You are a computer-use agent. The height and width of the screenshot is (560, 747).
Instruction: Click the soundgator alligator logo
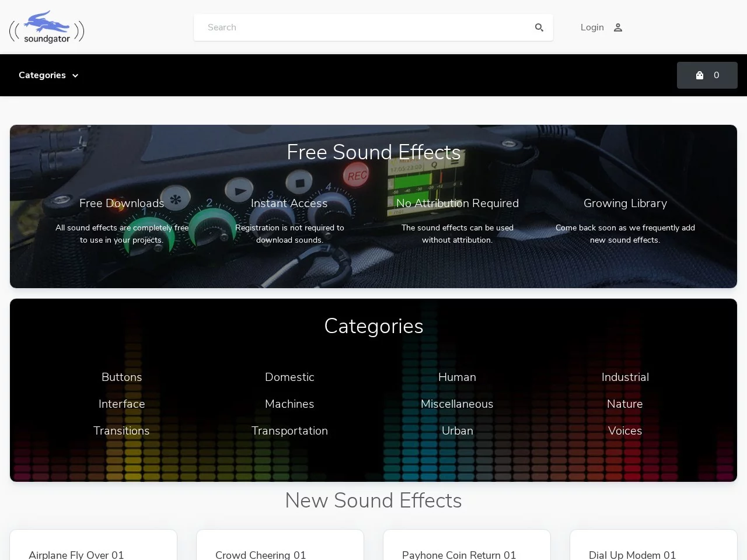(47, 27)
